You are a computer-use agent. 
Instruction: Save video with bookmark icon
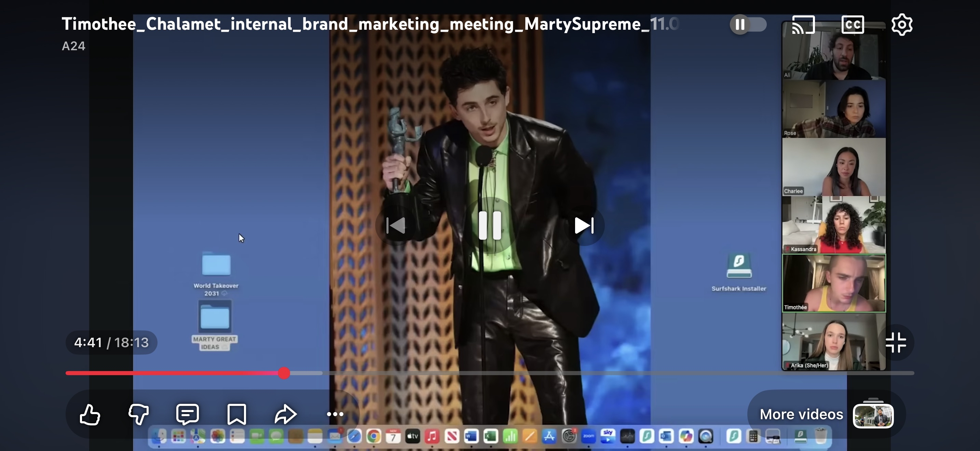click(237, 414)
